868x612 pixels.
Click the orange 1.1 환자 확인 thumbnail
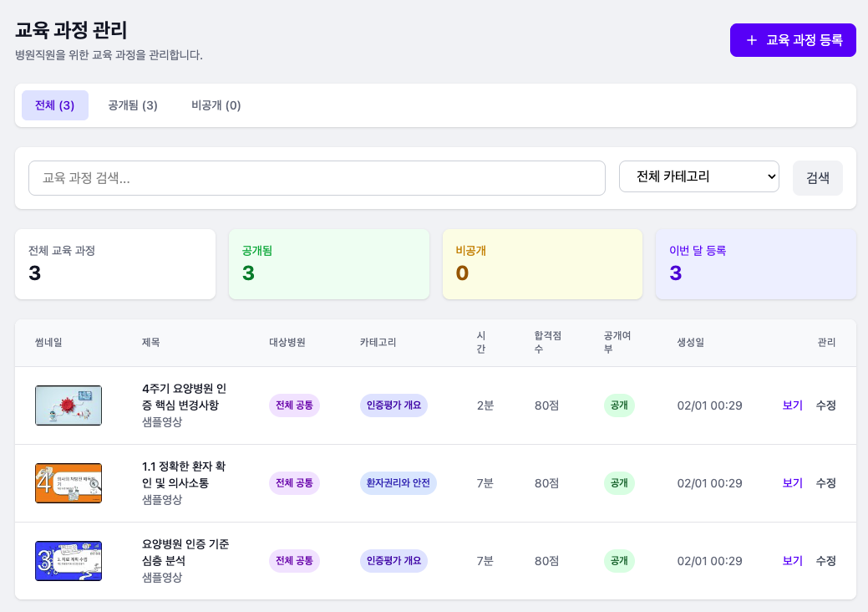click(69, 483)
